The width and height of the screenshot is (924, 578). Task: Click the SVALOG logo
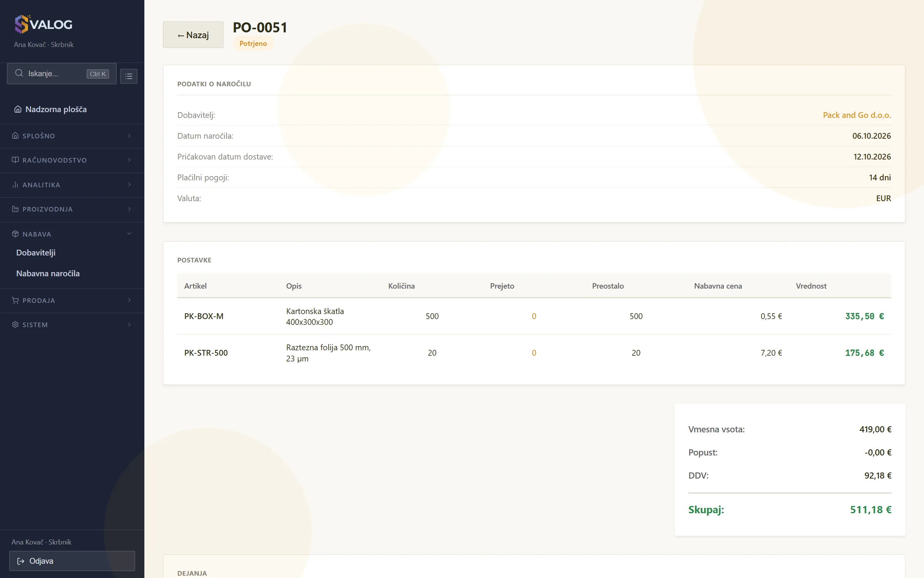tap(43, 24)
